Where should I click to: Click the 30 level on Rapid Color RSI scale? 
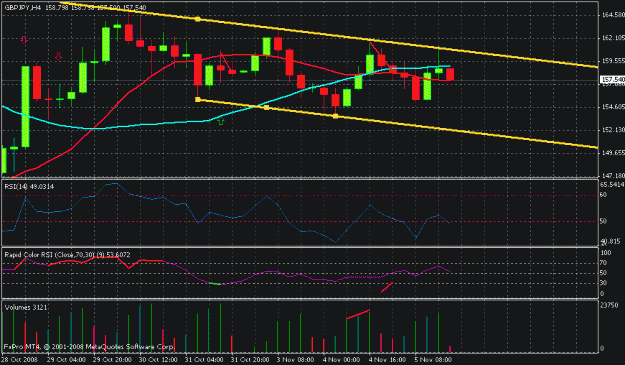point(603,283)
